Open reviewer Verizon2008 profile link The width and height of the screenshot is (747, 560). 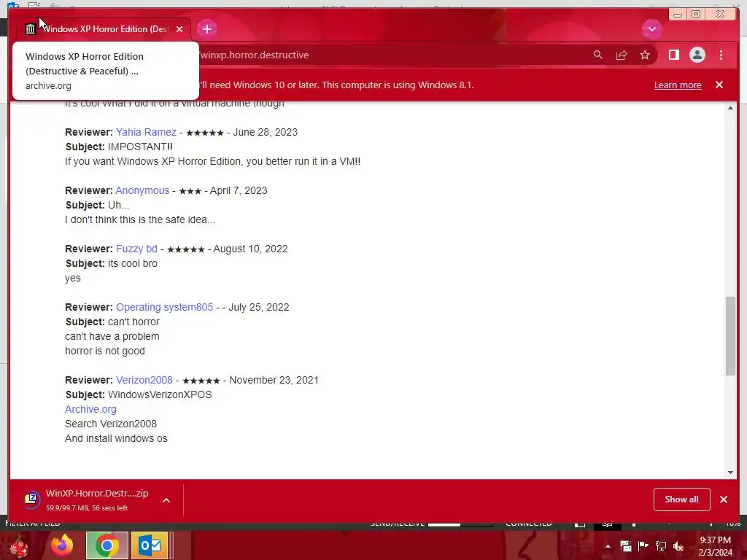click(144, 380)
